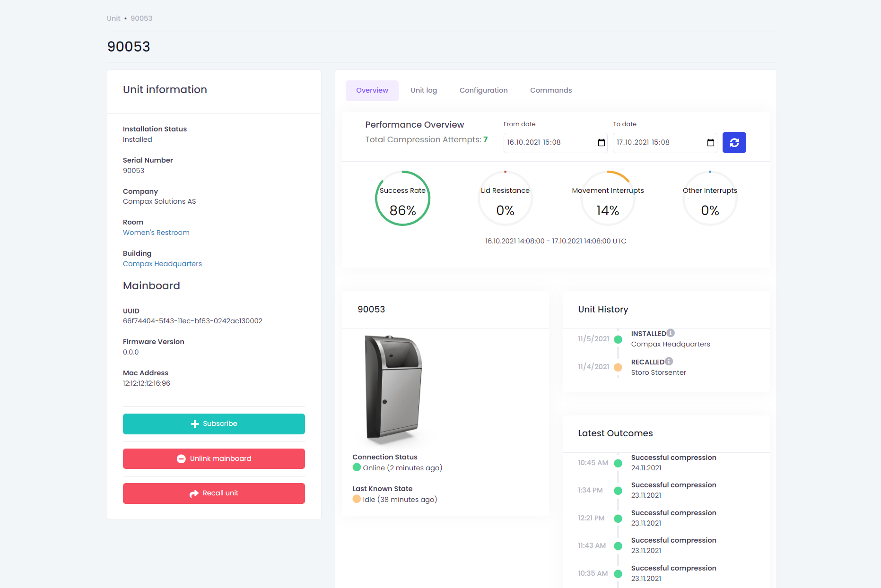
Task: Click the From date input field
Action: [549, 143]
